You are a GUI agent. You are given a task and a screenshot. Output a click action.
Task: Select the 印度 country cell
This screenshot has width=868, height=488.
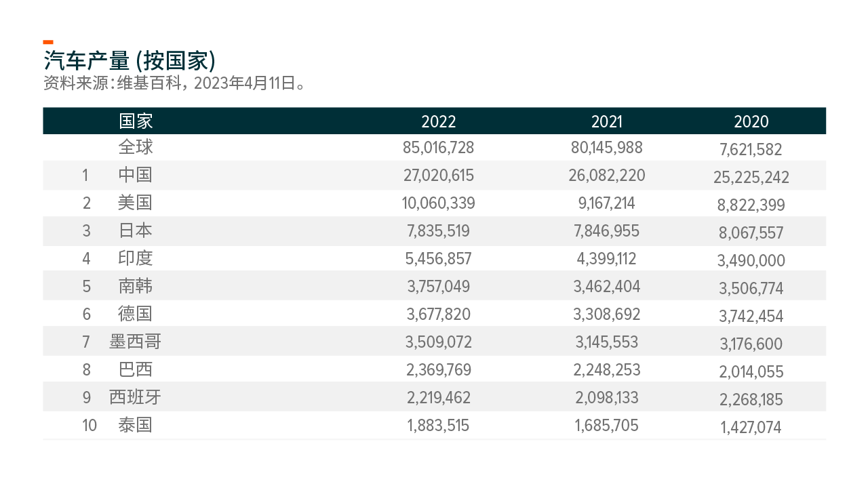136,258
